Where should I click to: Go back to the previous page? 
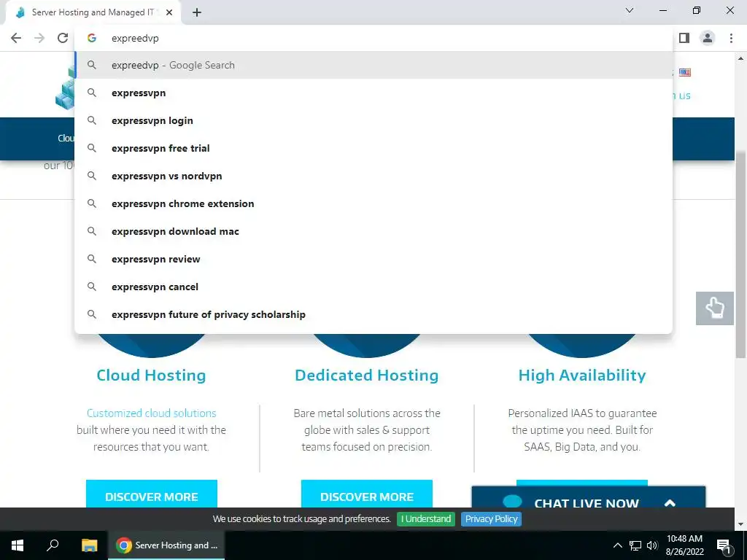16,38
